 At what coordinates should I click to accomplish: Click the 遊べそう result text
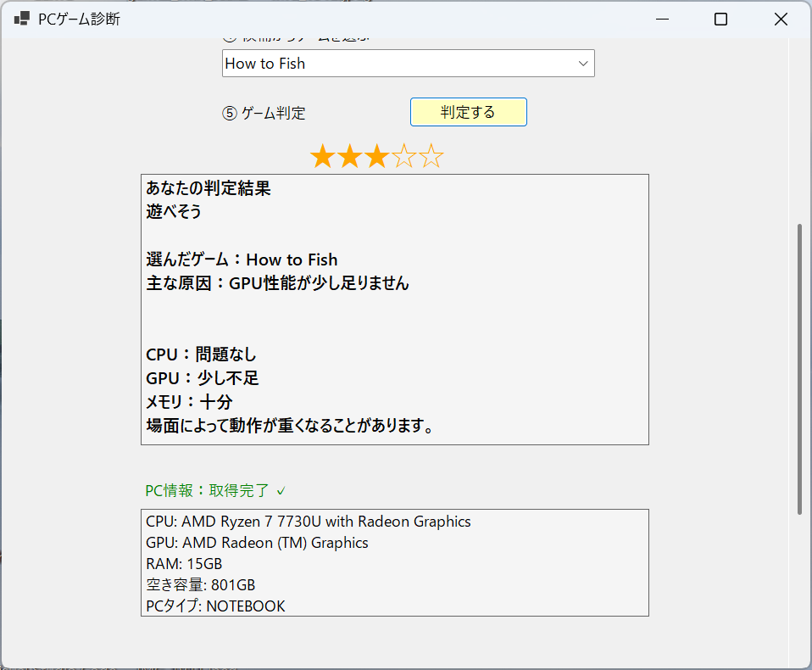point(174,211)
